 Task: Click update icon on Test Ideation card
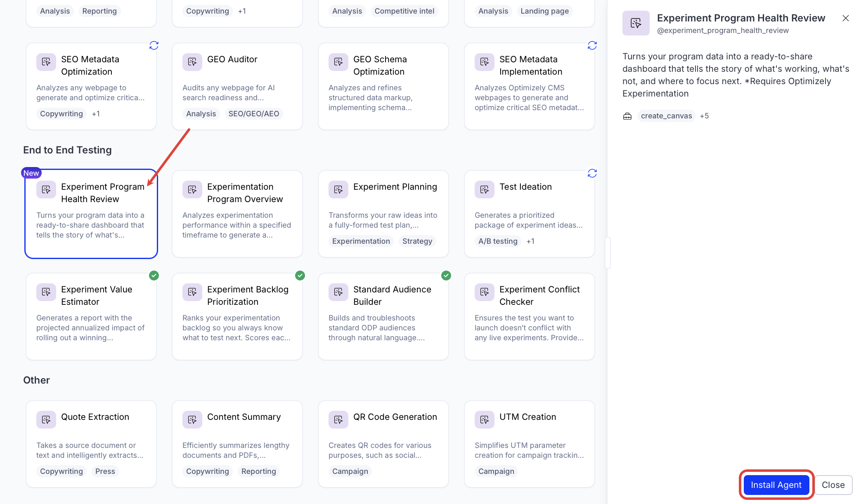click(592, 173)
